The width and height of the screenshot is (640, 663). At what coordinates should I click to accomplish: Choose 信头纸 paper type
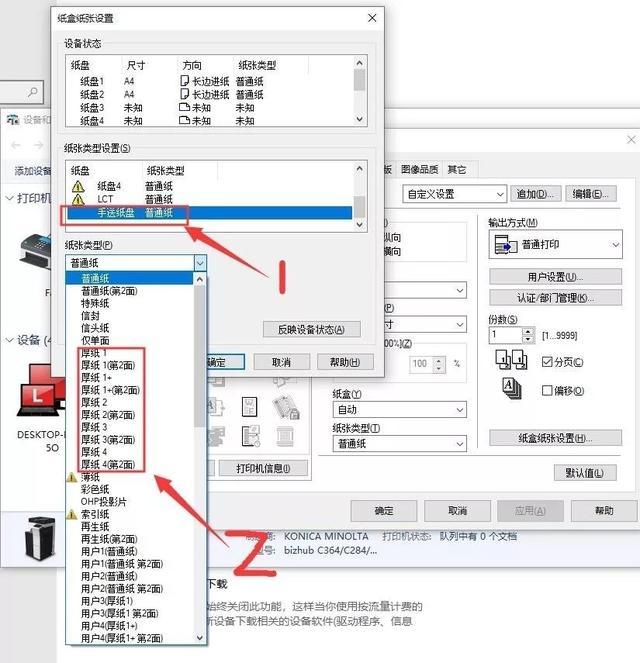(x=95, y=328)
